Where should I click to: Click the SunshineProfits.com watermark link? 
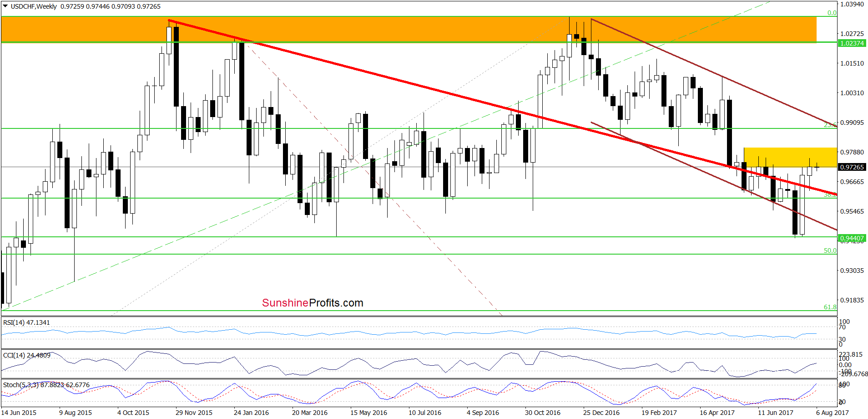tap(313, 303)
